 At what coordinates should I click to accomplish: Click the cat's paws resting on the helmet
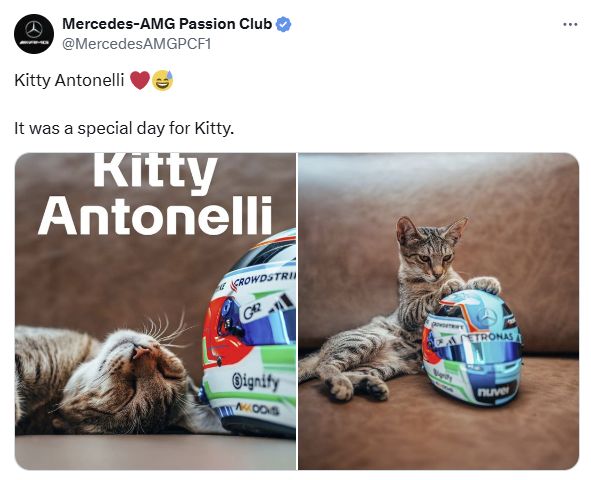(472, 285)
